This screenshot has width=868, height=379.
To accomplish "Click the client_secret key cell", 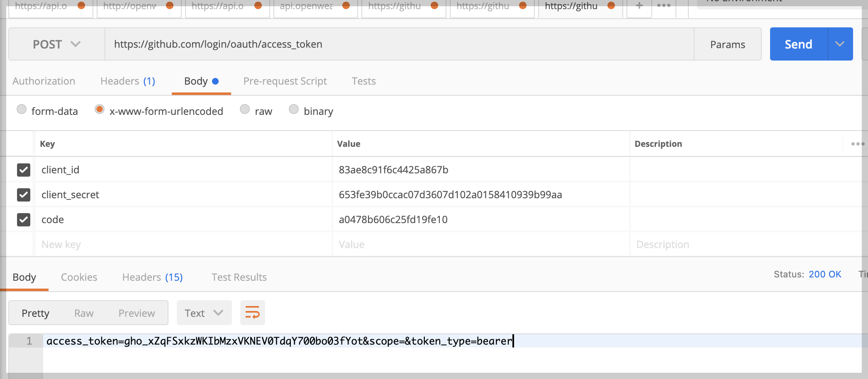I will pos(183,194).
